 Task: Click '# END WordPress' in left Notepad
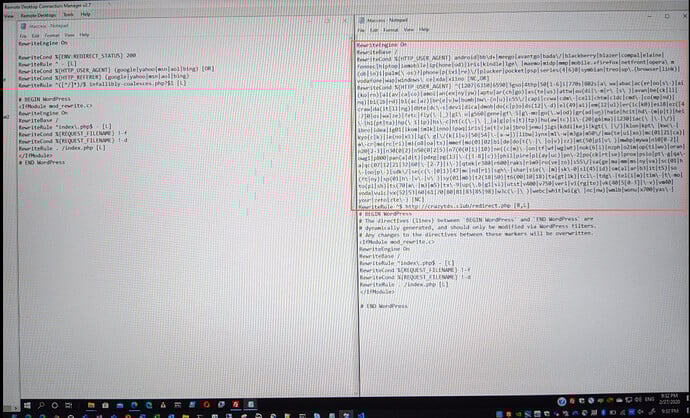pyautogui.click(x=41, y=162)
